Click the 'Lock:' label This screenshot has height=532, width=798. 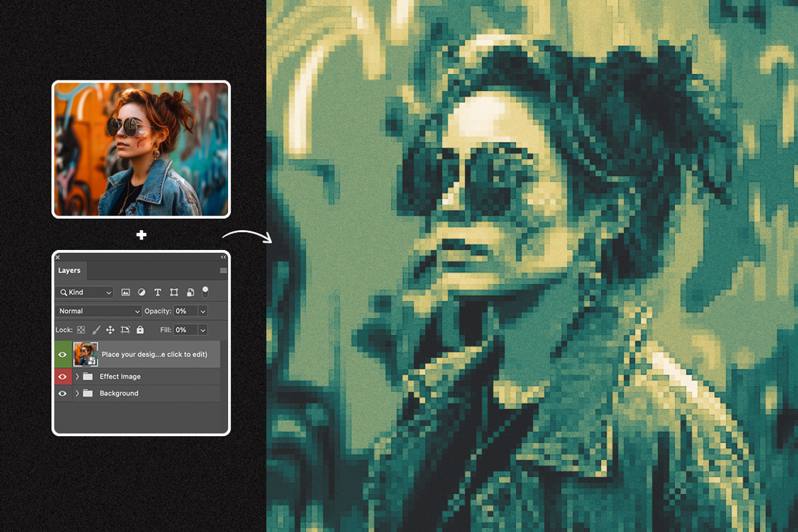coord(64,330)
